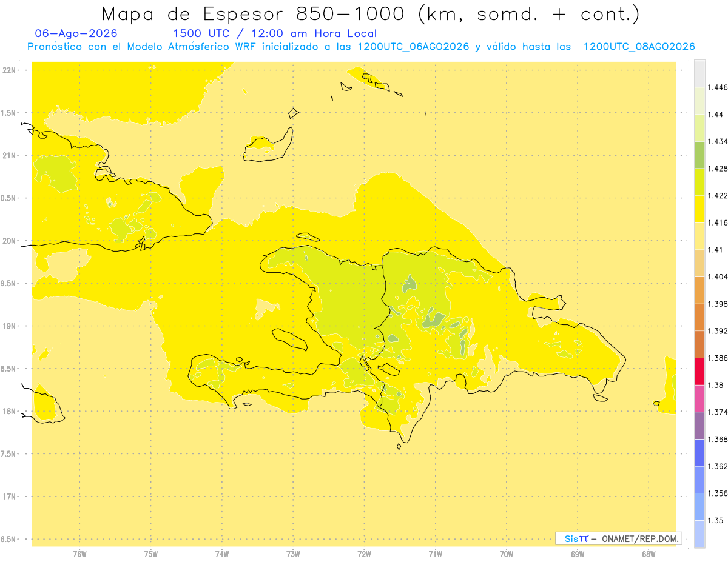
Task: Click the '19N' latitude label
Action: click(9, 326)
